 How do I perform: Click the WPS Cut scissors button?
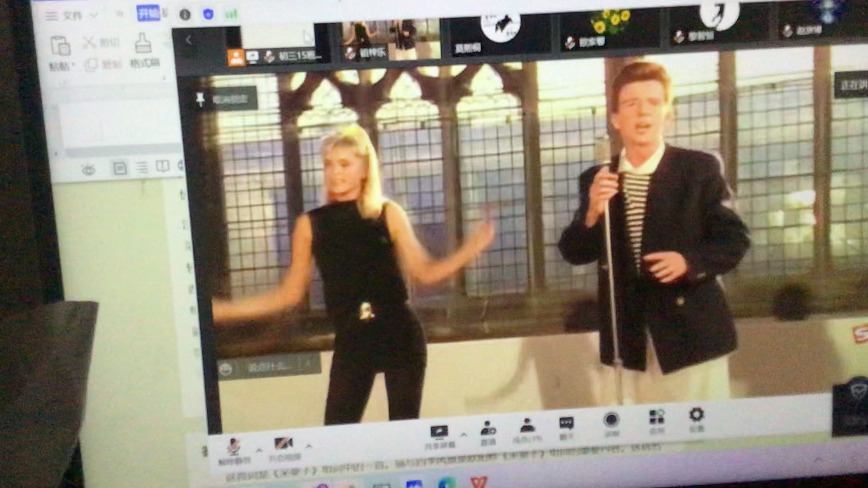(x=101, y=43)
